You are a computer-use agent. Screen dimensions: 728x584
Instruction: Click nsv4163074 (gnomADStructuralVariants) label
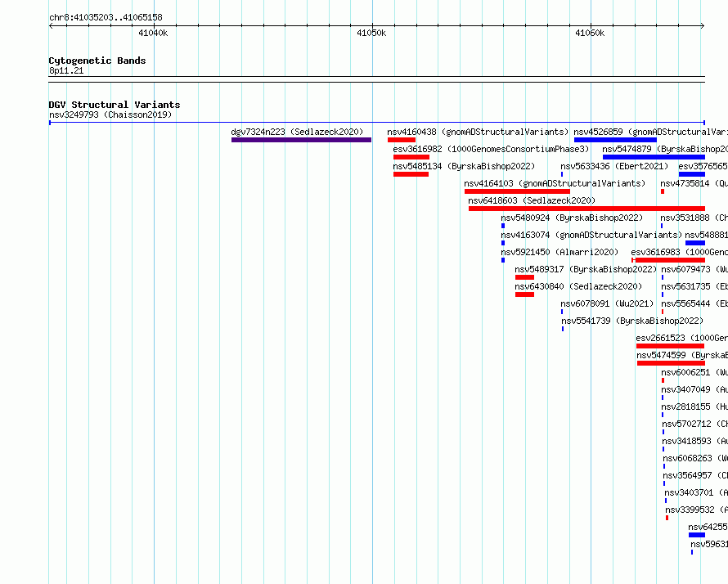pyautogui.click(x=591, y=235)
